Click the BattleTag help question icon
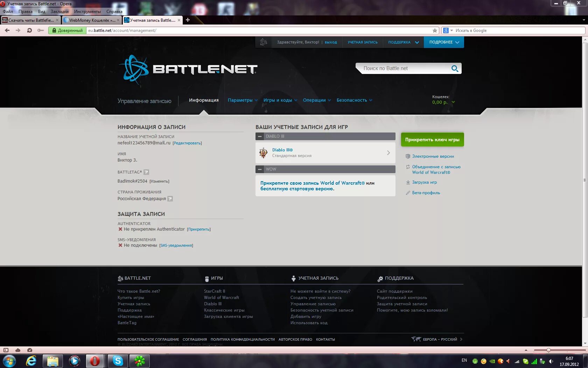 click(x=146, y=172)
